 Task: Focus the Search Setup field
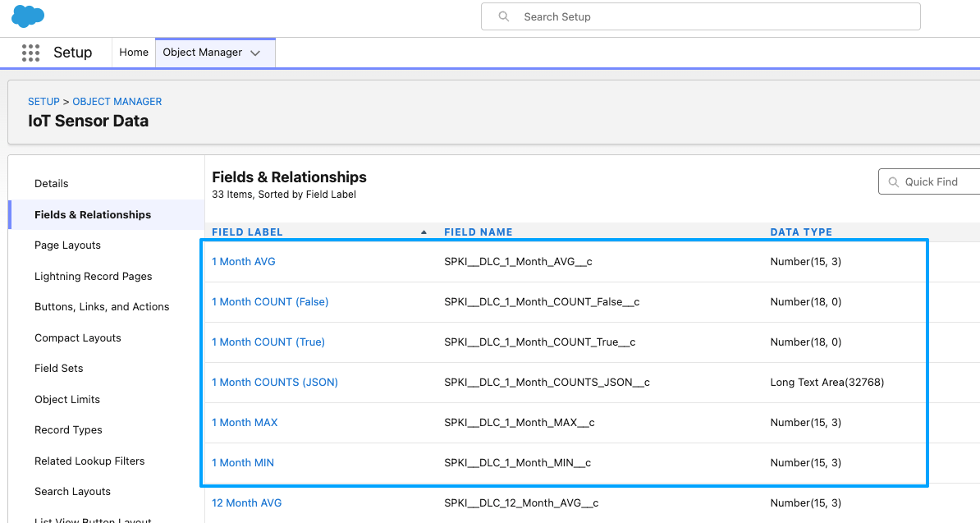701,17
